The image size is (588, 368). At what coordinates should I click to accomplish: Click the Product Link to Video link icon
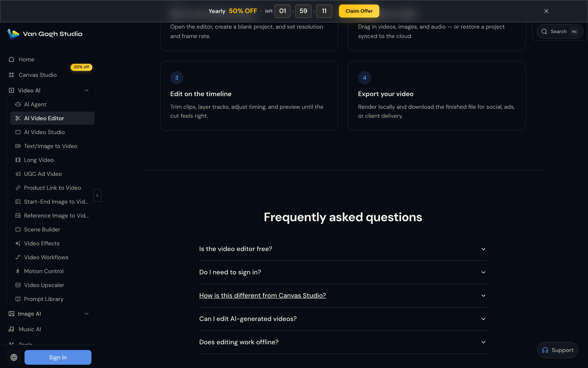[x=18, y=188]
